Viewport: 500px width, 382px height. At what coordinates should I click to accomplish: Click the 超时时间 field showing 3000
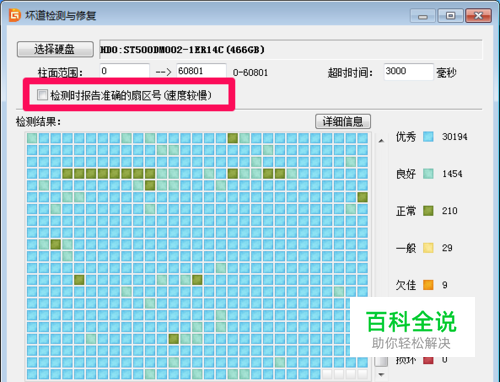click(409, 71)
